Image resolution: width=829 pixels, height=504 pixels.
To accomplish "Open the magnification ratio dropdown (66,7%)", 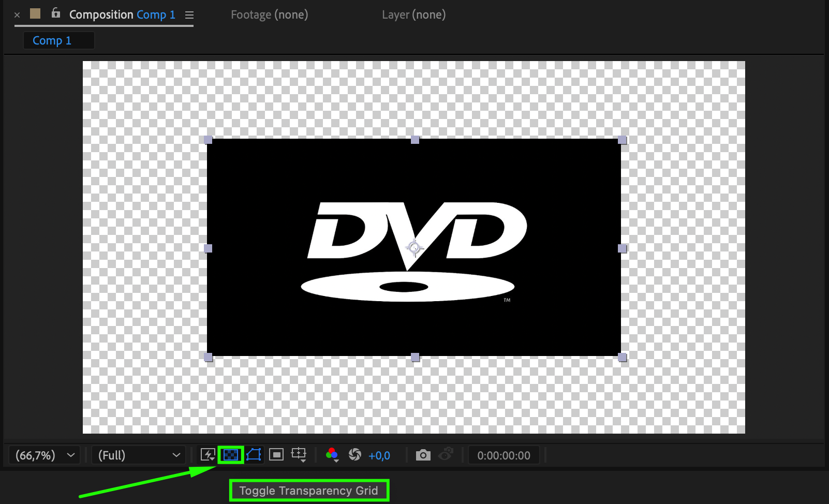I will point(45,455).
